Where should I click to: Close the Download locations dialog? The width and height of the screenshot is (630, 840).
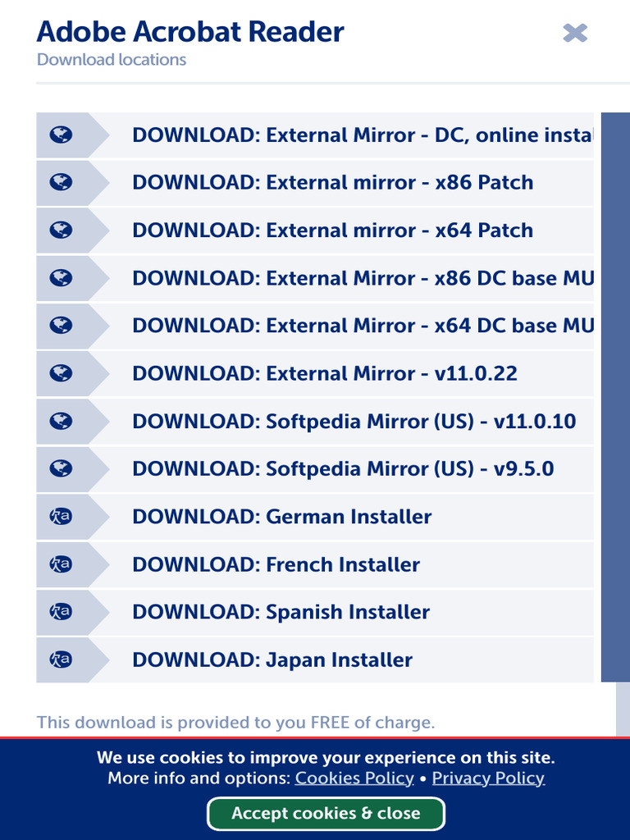tap(575, 33)
